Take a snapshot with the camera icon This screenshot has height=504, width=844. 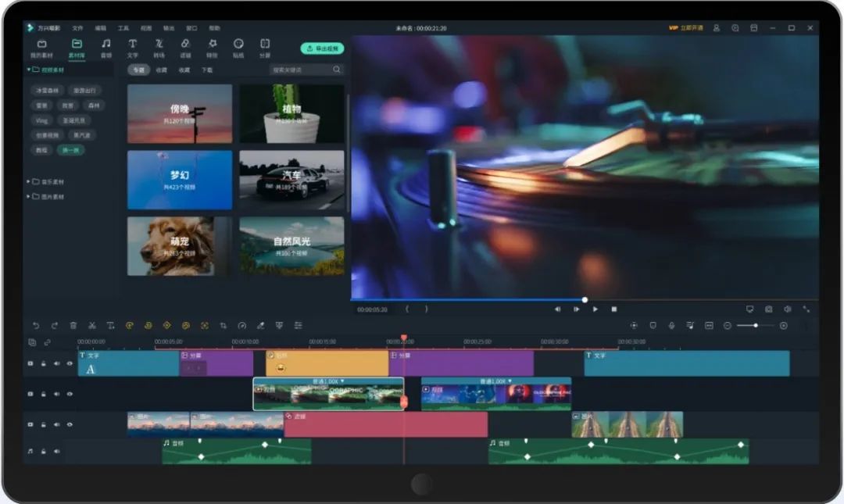click(x=768, y=309)
